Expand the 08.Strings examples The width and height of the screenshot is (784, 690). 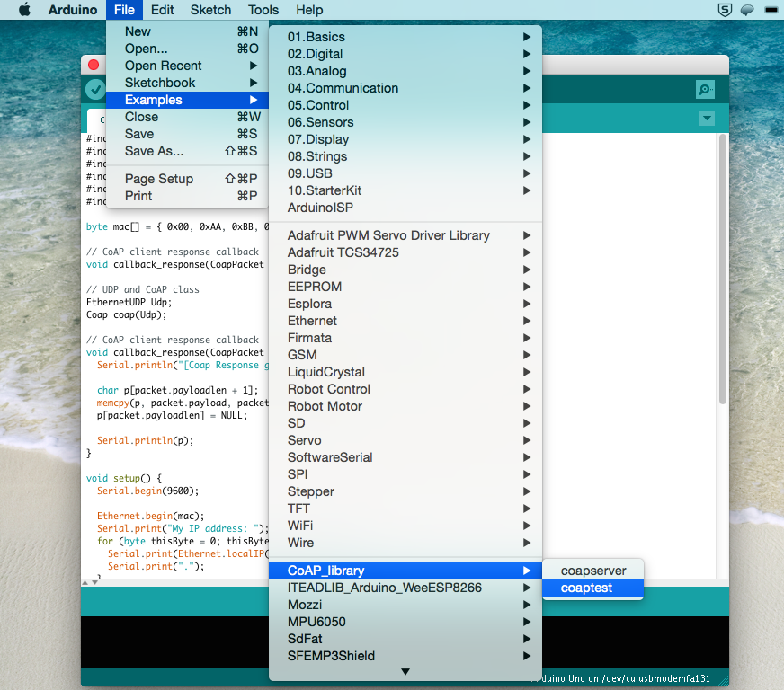(x=405, y=156)
